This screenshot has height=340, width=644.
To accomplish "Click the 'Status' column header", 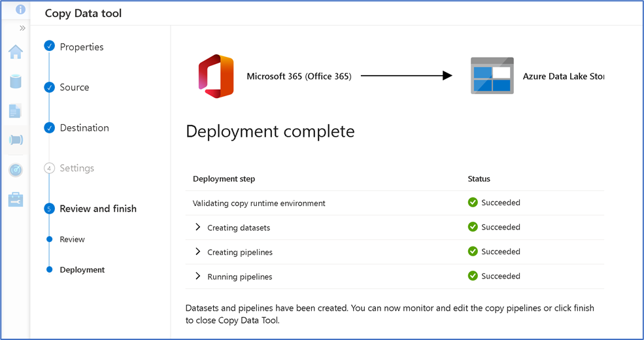I will pos(479,178).
